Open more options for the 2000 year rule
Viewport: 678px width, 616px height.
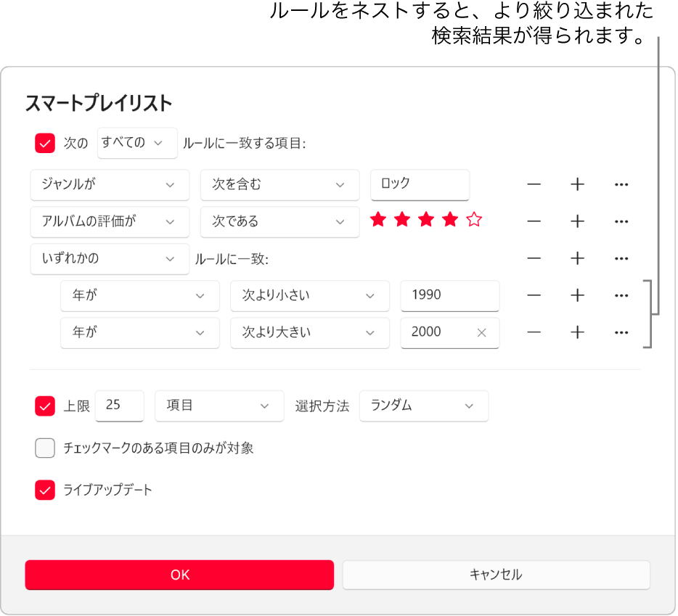click(621, 332)
